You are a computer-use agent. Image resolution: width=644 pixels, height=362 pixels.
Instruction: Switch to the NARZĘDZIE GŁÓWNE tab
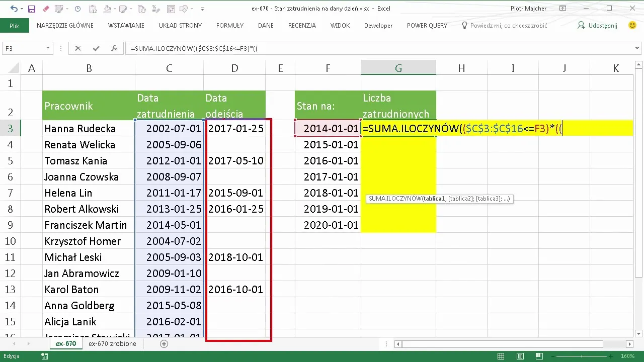(x=65, y=25)
